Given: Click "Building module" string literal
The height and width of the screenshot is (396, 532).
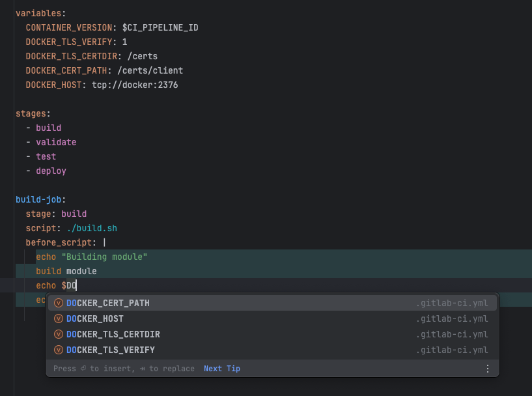Looking at the screenshot, I should [x=104, y=257].
